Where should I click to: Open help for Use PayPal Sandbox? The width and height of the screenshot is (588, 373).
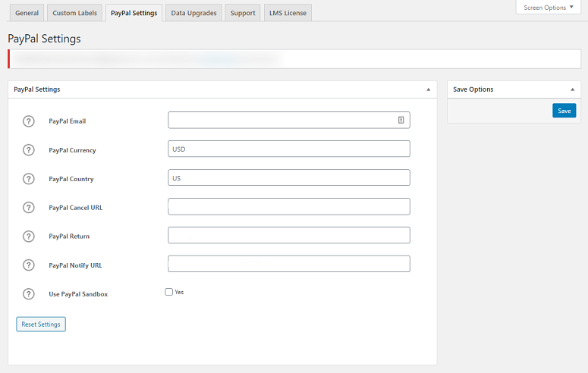(x=29, y=294)
